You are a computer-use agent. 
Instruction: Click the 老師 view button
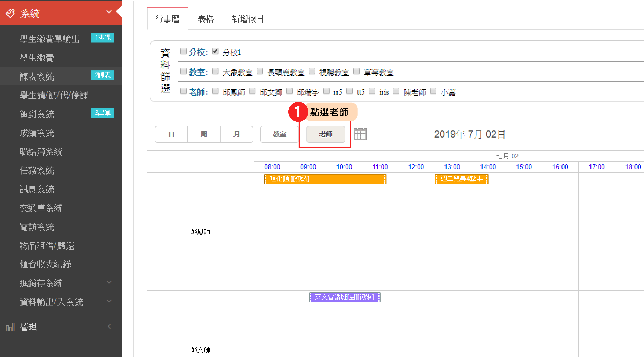326,134
